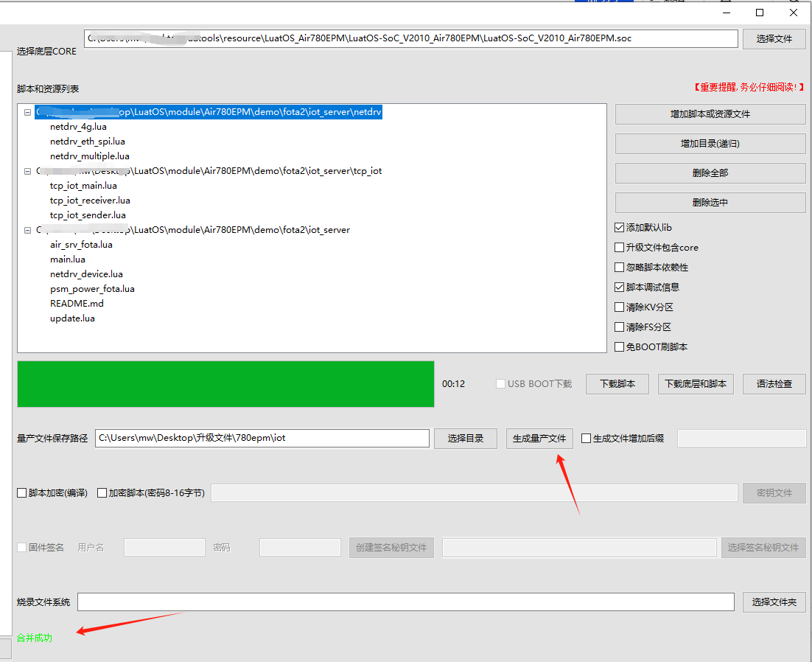
Task: Select tcp_iot_receiver.lua file
Action: pos(90,201)
